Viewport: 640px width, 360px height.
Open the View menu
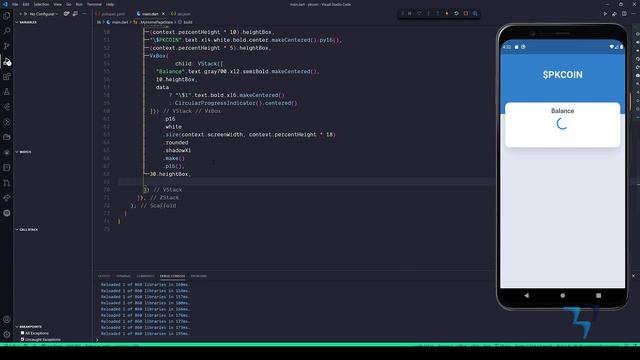(x=58, y=4)
